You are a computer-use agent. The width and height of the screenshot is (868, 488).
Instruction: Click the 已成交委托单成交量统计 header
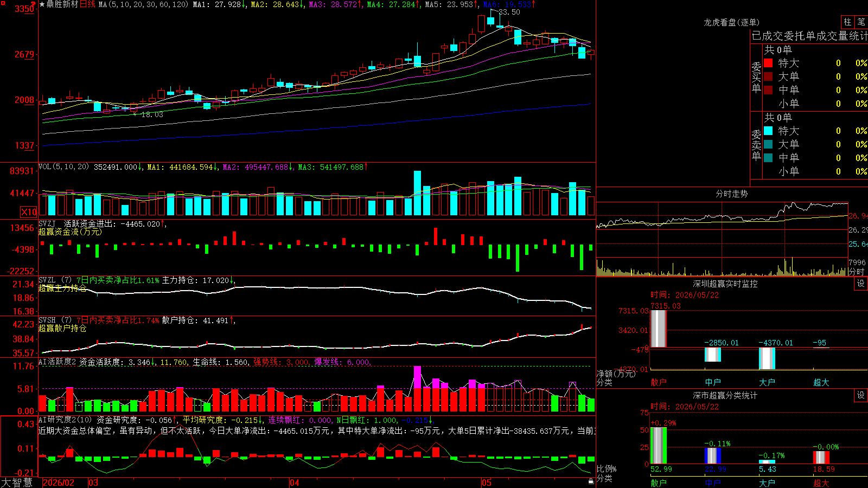coord(809,36)
